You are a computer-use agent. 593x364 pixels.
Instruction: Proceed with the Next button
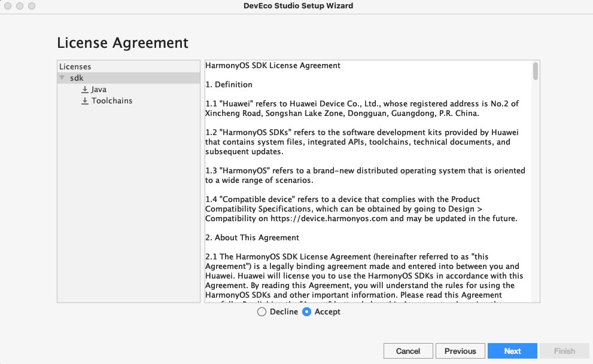512,351
